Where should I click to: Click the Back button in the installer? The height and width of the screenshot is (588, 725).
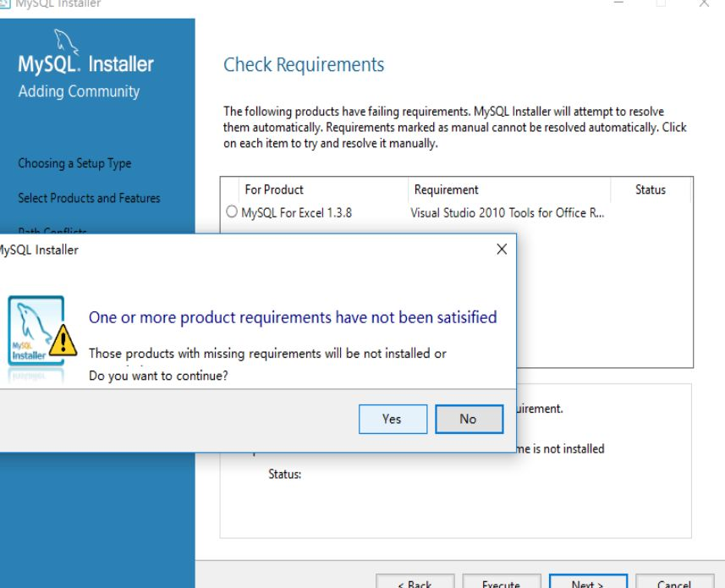tap(415, 582)
